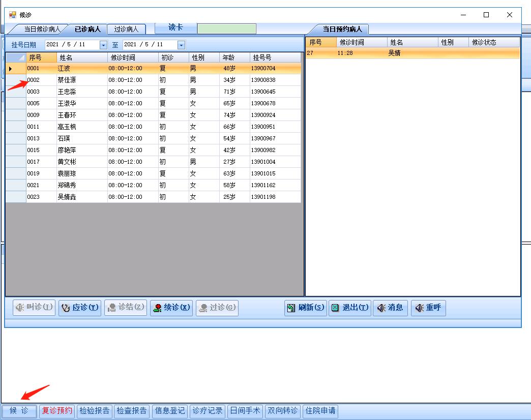
Task: Click the person icon on 诊结 button
Action: coord(111,308)
